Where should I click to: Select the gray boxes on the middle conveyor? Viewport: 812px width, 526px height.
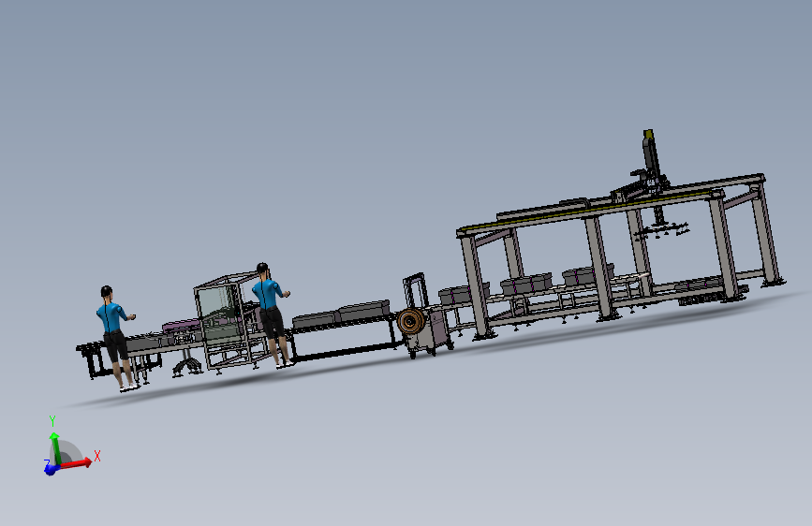click(342, 314)
